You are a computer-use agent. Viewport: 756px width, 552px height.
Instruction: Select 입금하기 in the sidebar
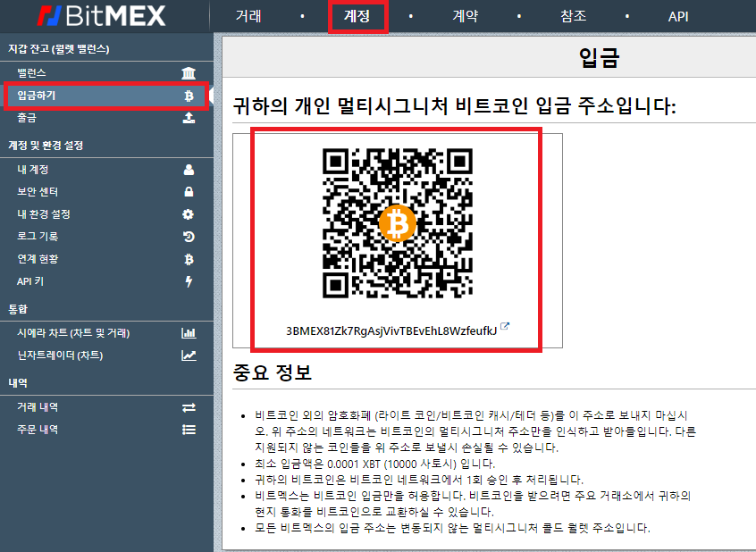pyautogui.click(x=106, y=96)
